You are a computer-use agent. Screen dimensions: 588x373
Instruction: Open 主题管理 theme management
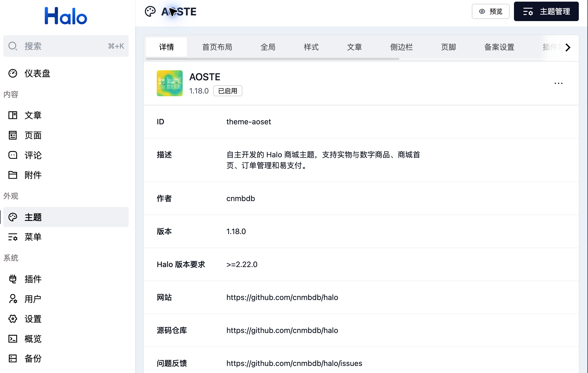546,11
